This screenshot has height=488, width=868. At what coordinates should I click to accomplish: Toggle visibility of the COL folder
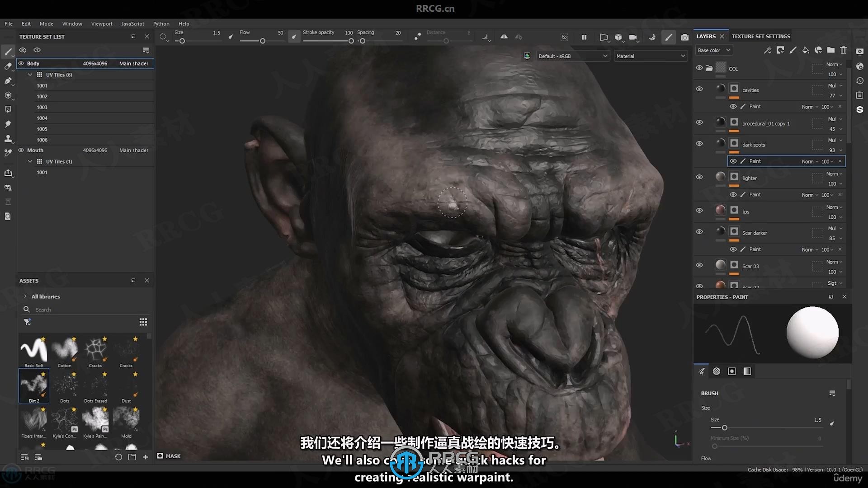click(699, 68)
